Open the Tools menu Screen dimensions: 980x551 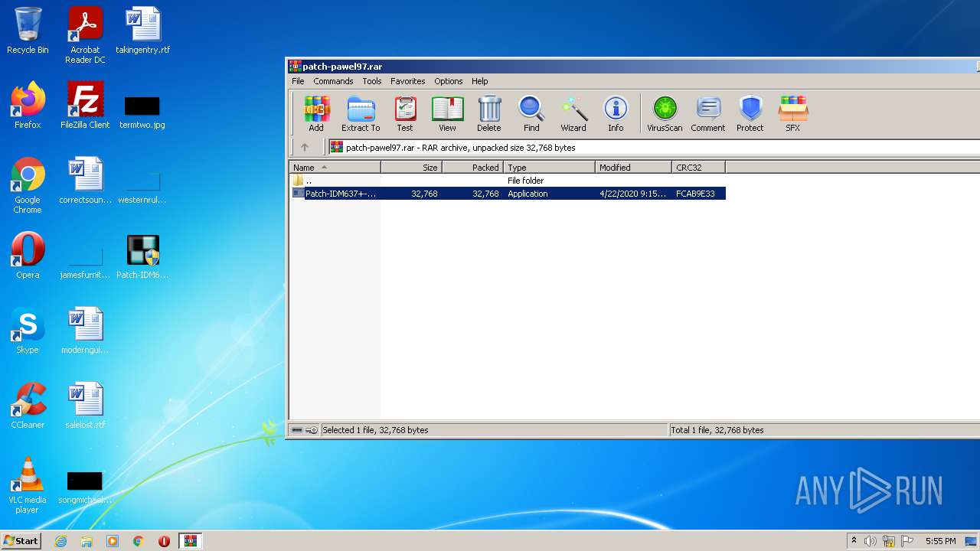pyautogui.click(x=372, y=81)
